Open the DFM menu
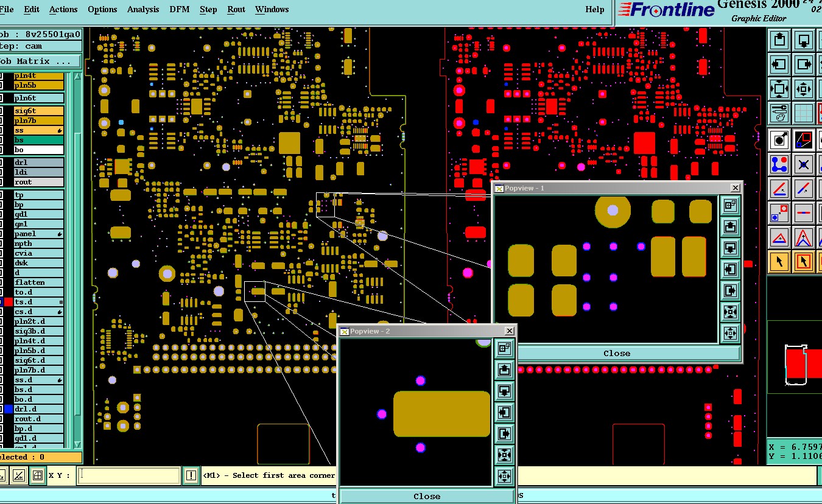 tap(180, 10)
